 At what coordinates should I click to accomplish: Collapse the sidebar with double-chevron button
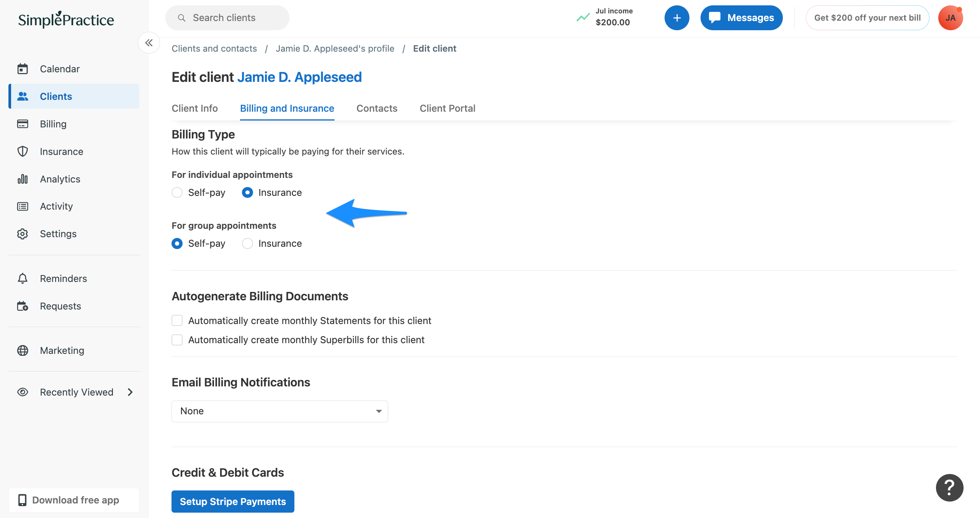(x=149, y=43)
